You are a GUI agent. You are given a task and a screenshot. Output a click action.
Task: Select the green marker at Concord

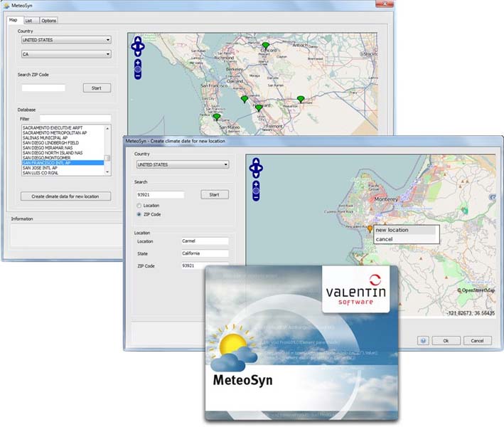pos(265,46)
